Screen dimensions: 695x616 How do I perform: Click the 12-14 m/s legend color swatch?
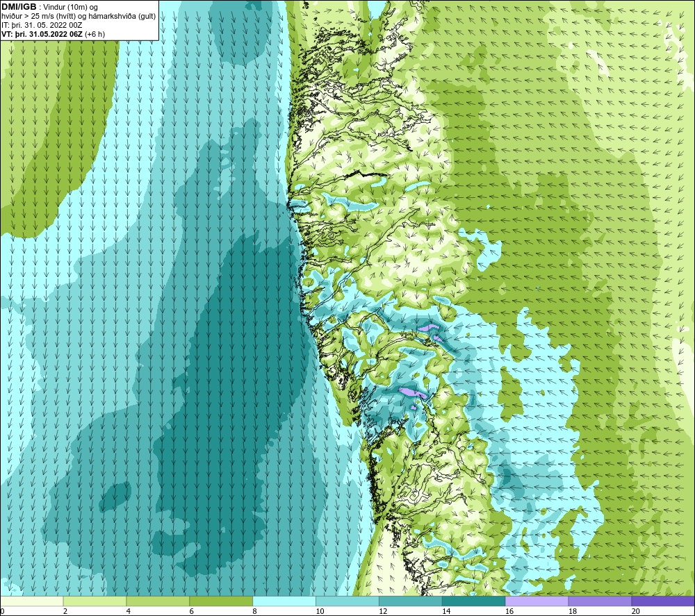coord(411,601)
